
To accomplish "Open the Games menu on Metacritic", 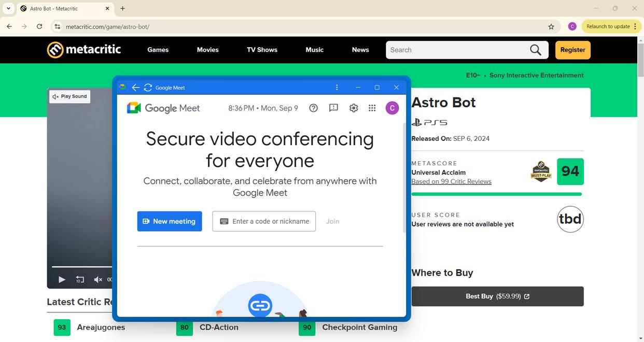I will click(x=158, y=50).
